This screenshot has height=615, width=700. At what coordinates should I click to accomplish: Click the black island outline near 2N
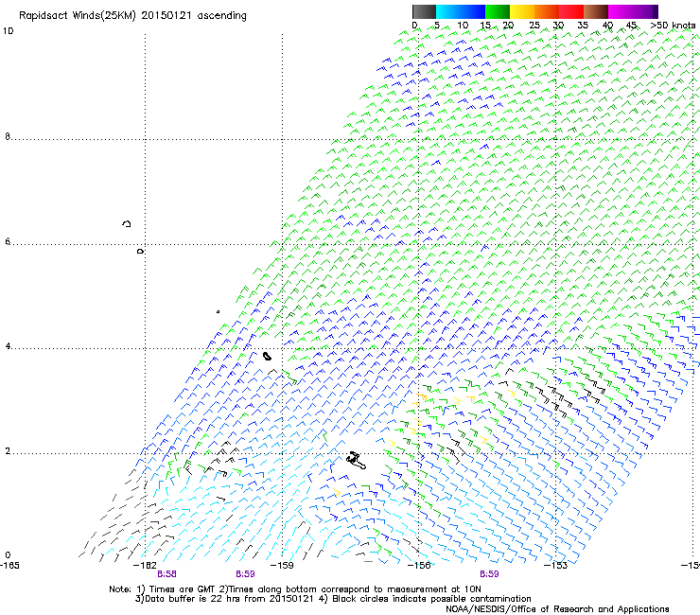[x=357, y=461]
